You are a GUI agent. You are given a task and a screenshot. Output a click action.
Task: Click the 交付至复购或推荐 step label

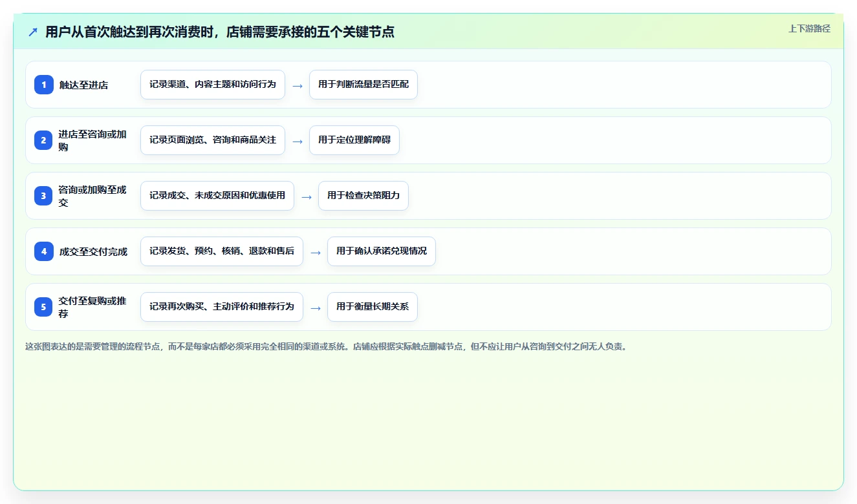click(x=92, y=307)
